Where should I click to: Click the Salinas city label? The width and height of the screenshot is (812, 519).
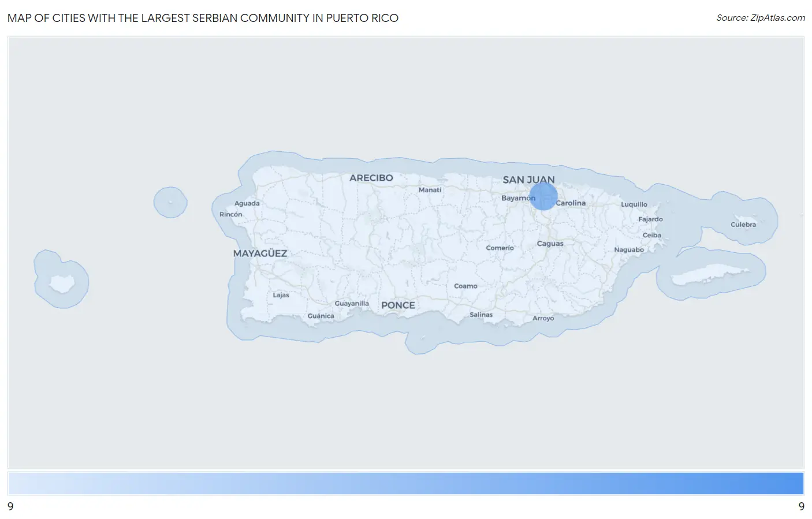tap(481, 315)
